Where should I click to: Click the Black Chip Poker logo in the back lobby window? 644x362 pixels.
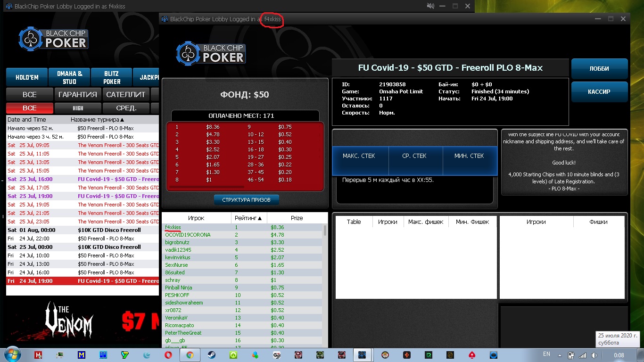tap(53, 38)
